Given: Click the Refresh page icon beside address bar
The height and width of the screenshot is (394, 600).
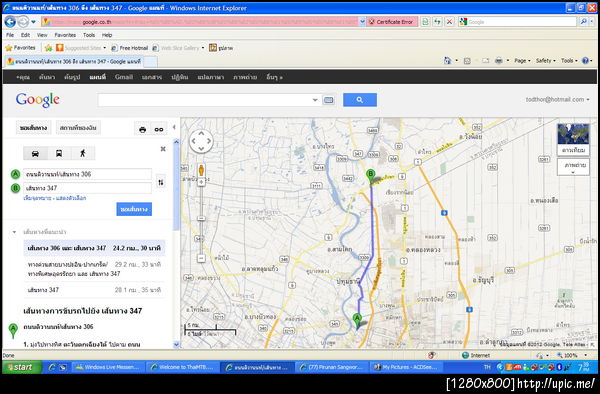Looking at the screenshot, I should 437,22.
